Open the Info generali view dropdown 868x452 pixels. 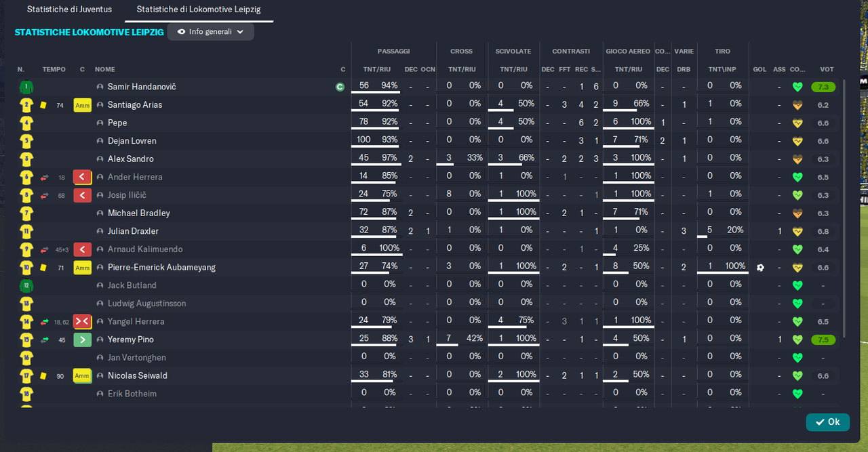210,32
